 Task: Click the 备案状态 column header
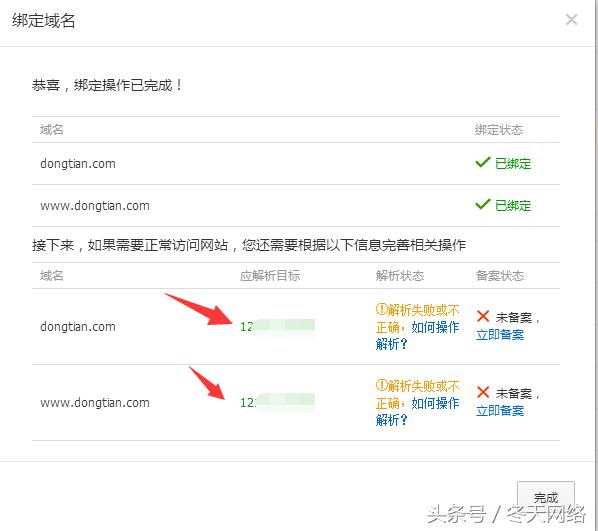click(500, 275)
